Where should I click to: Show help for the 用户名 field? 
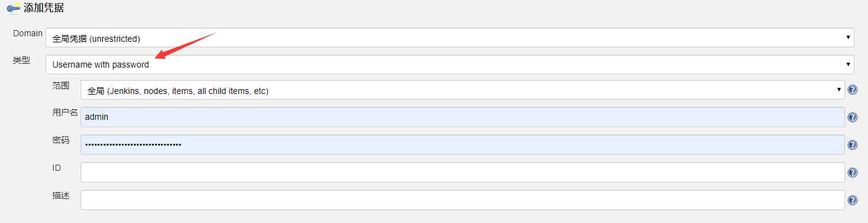point(853,117)
